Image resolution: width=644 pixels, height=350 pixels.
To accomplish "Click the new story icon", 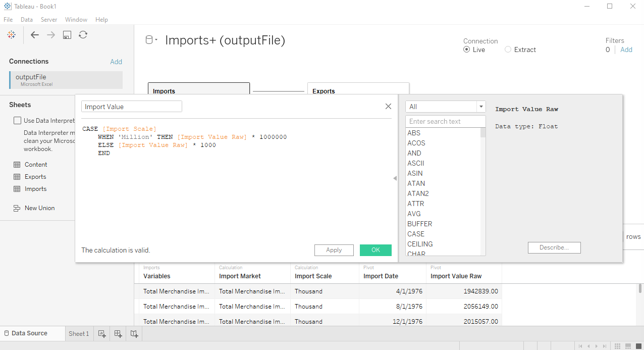I will pos(134,334).
